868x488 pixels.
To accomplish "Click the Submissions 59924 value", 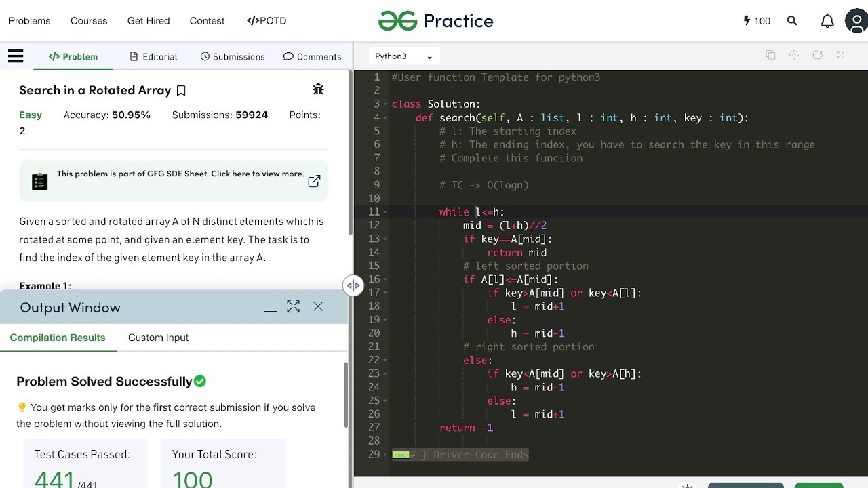I will pos(252,115).
